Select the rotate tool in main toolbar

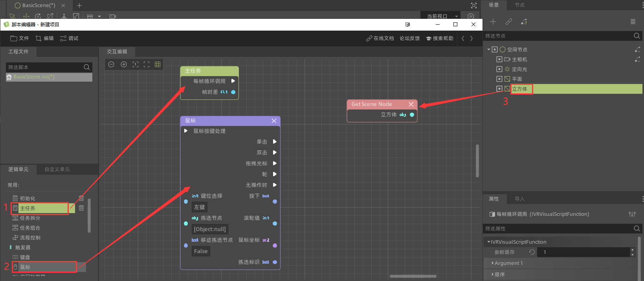click(x=38, y=16)
